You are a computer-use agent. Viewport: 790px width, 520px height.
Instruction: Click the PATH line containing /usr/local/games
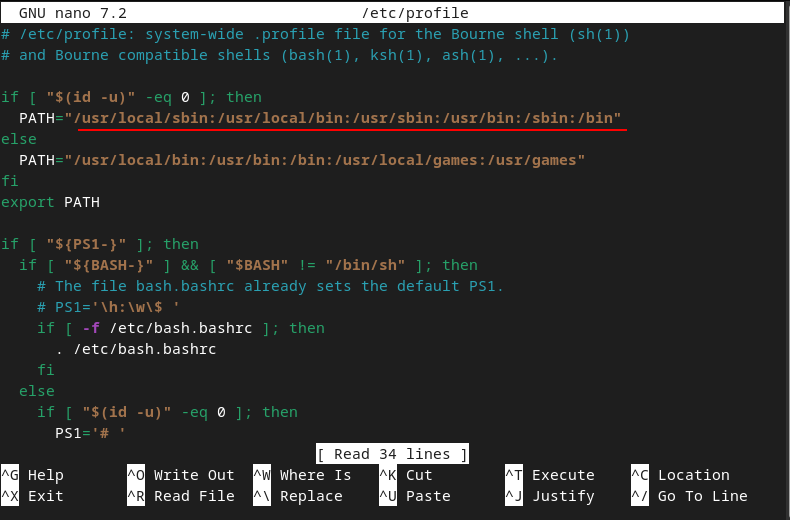(302, 160)
